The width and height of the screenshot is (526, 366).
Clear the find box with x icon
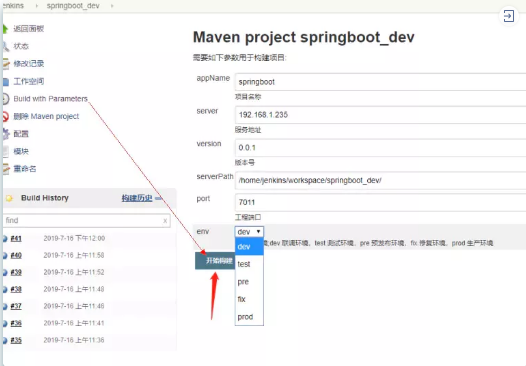[x=165, y=221]
